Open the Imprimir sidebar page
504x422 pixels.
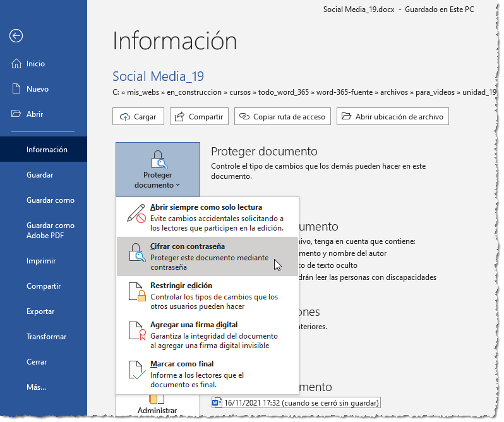tap(44, 261)
